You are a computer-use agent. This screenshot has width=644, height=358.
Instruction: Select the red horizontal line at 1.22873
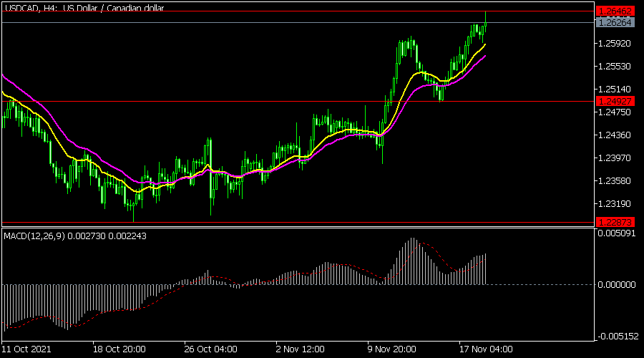click(x=298, y=223)
